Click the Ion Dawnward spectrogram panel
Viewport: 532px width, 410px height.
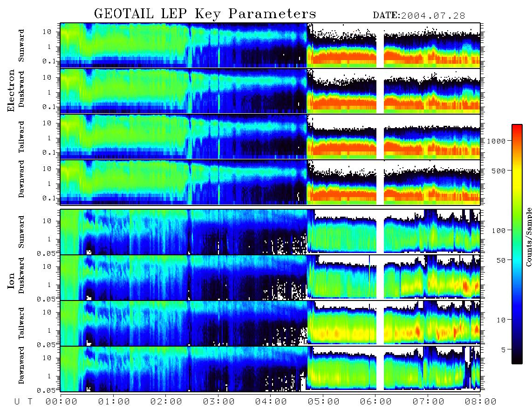pyautogui.click(x=270, y=369)
